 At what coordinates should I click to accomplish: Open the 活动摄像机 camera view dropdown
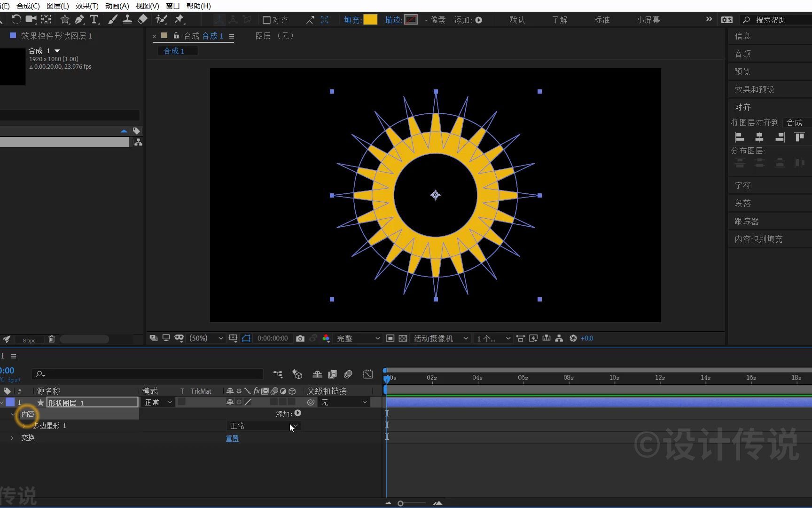(x=440, y=338)
